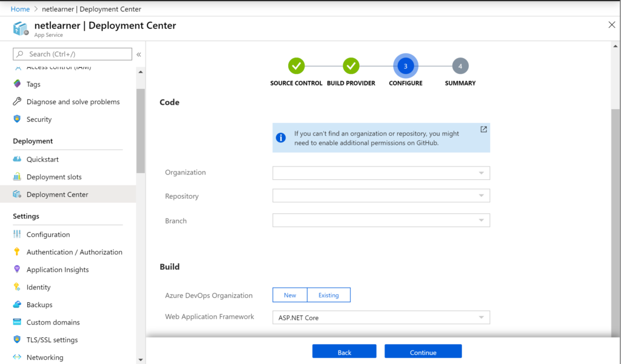The width and height of the screenshot is (621, 364).
Task: Click the App Service icon in page header
Action: [x=21, y=29]
